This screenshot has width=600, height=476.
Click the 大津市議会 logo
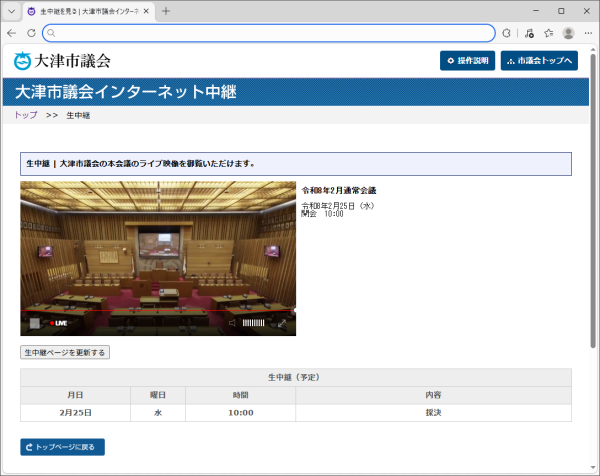[62, 61]
